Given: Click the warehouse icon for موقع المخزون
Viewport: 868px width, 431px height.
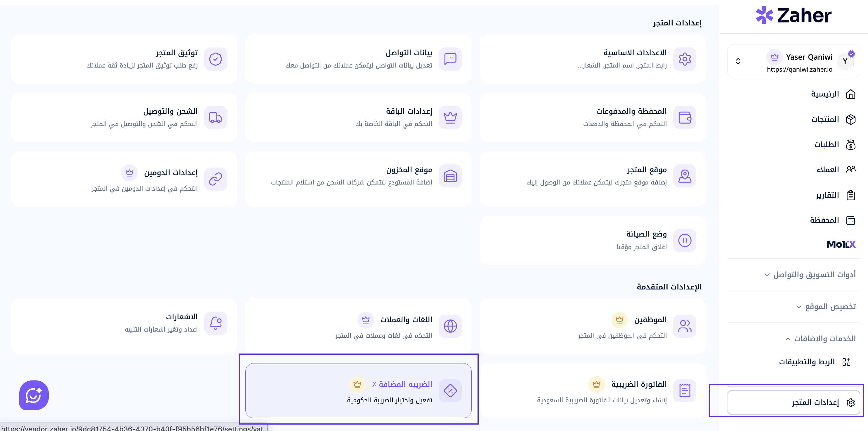Looking at the screenshot, I should click(x=450, y=176).
